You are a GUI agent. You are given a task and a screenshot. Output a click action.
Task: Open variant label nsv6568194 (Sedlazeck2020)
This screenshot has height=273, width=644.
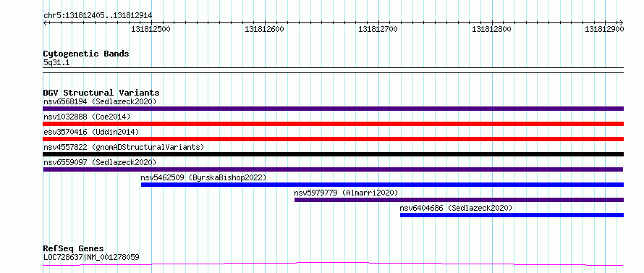[x=100, y=101]
